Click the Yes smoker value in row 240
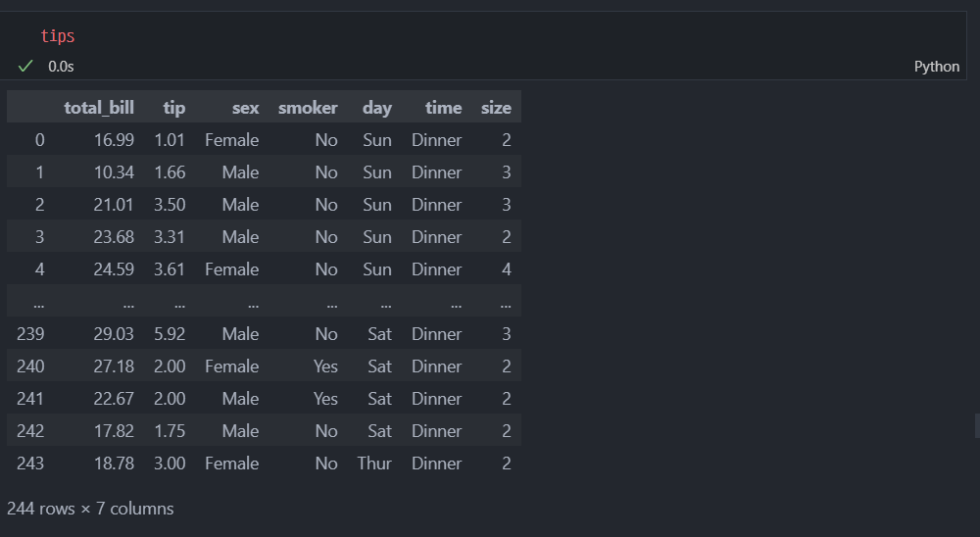 click(x=325, y=366)
